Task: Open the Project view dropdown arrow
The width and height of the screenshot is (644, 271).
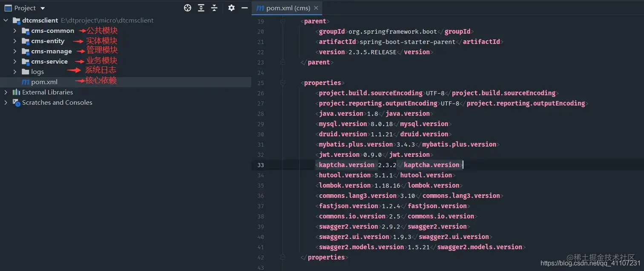Action: (43, 8)
